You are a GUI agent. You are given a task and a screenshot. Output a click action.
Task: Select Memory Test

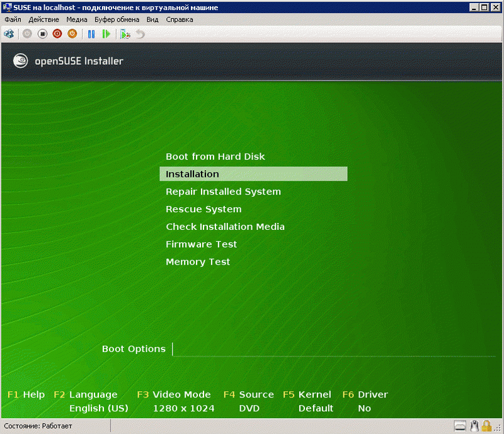pos(198,262)
